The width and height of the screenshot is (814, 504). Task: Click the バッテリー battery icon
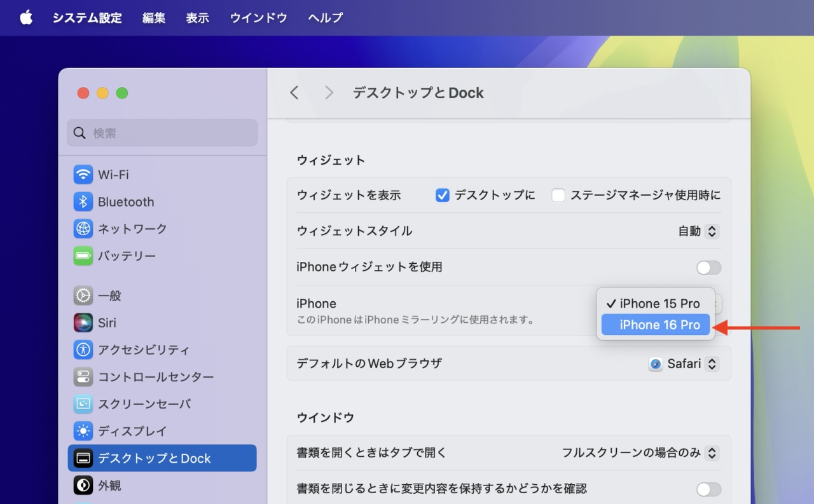(83, 255)
